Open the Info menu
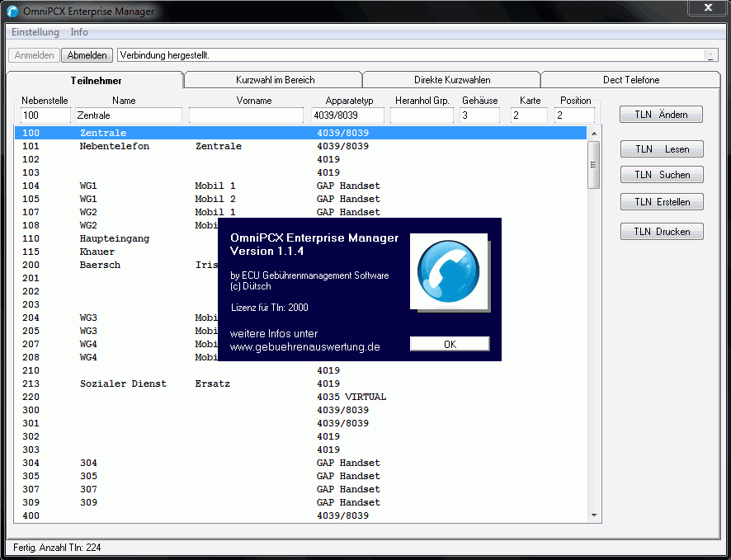This screenshot has width=731, height=560. tap(79, 32)
